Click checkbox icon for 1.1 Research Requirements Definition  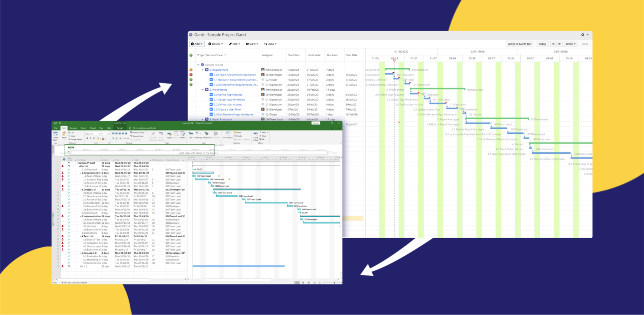211,79
